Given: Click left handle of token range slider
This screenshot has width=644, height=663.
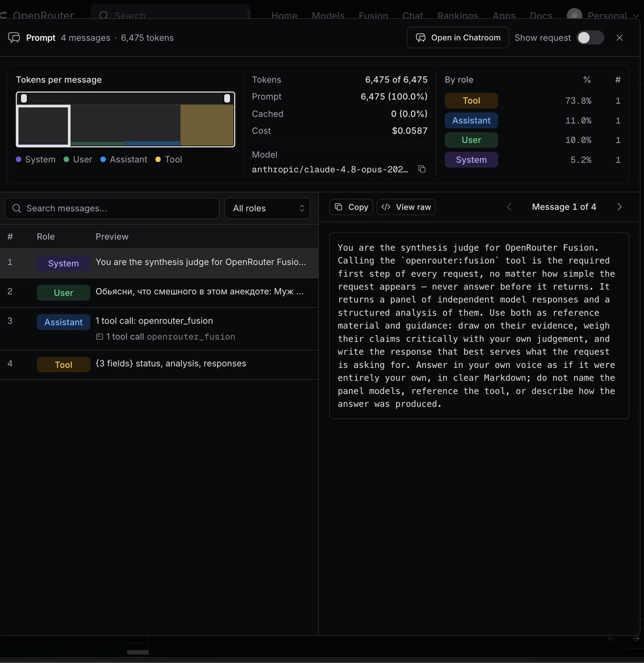Looking at the screenshot, I should tap(24, 98).
